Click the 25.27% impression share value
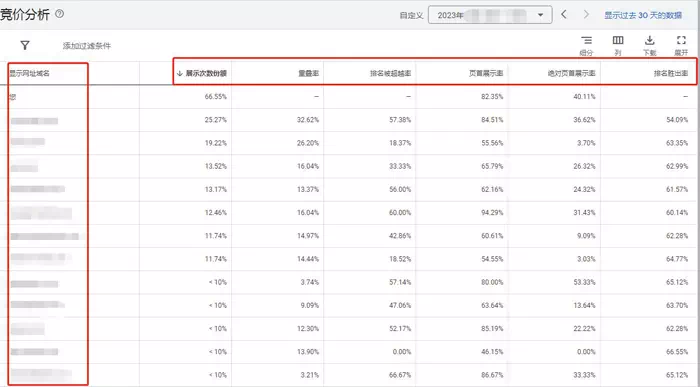This screenshot has width=700, height=387. (216, 120)
